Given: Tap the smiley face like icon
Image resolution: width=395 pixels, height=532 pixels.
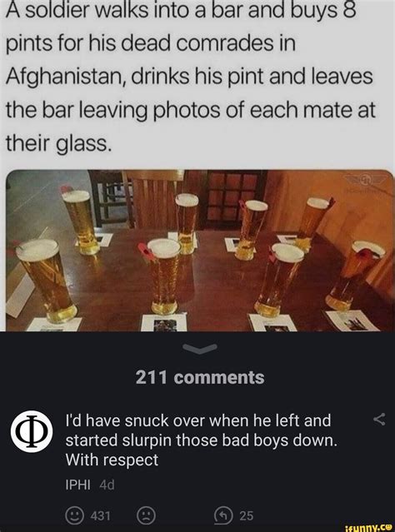Looking at the screenshot, I should (x=74, y=515).
